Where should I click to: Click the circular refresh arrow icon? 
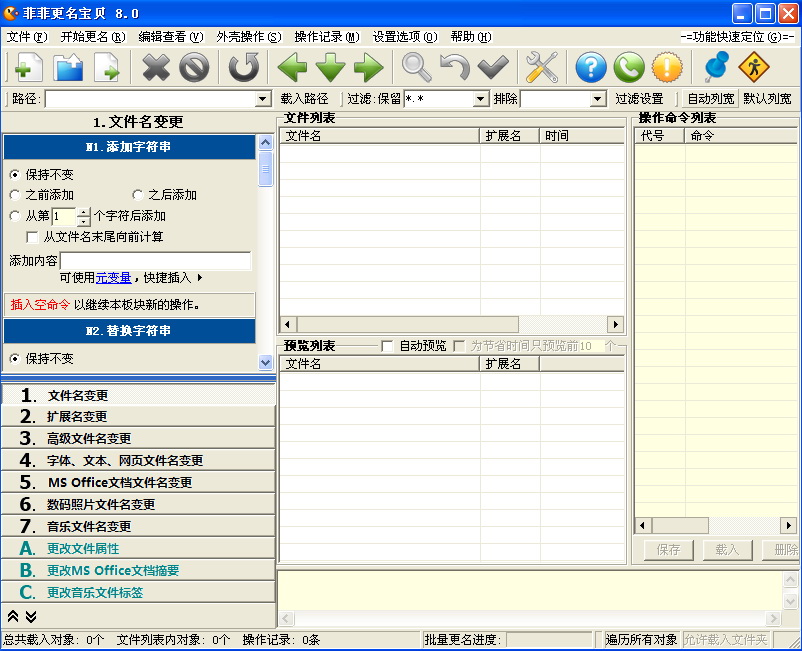coord(243,67)
